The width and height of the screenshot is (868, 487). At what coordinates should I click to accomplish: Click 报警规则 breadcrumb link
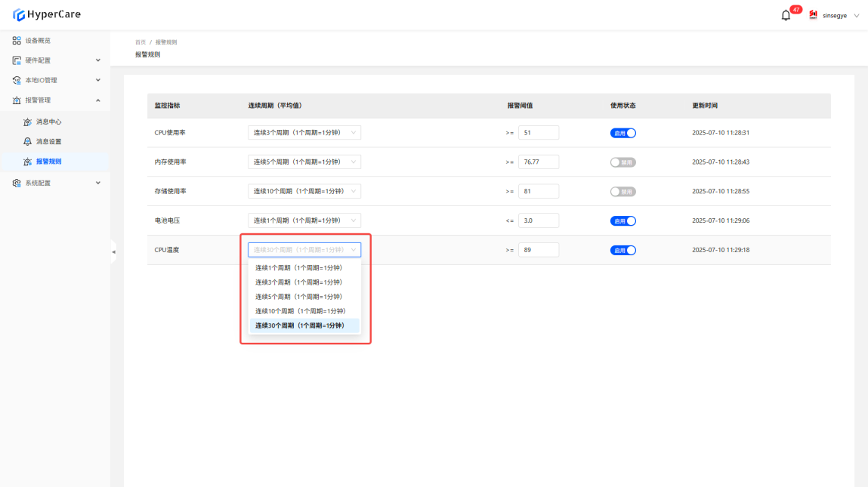pos(166,42)
